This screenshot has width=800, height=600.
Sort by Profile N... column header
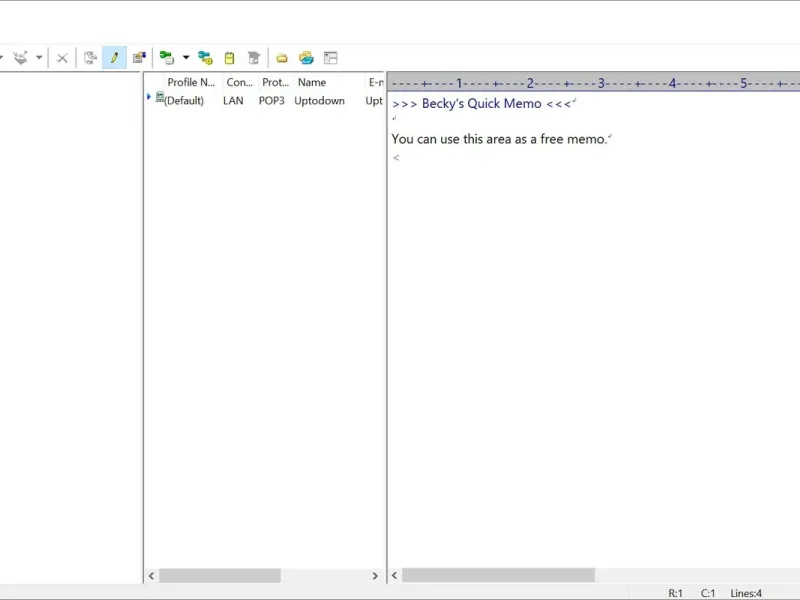[191, 82]
